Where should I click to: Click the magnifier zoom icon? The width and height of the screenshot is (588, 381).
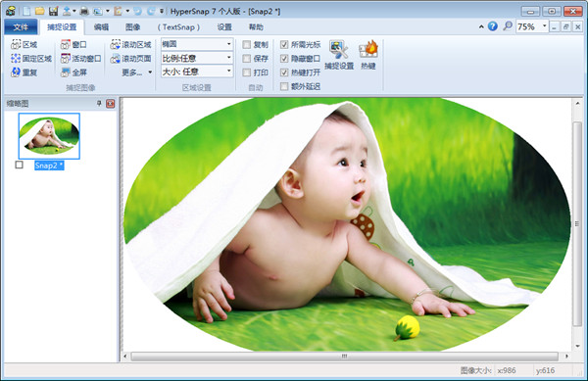pos(508,26)
